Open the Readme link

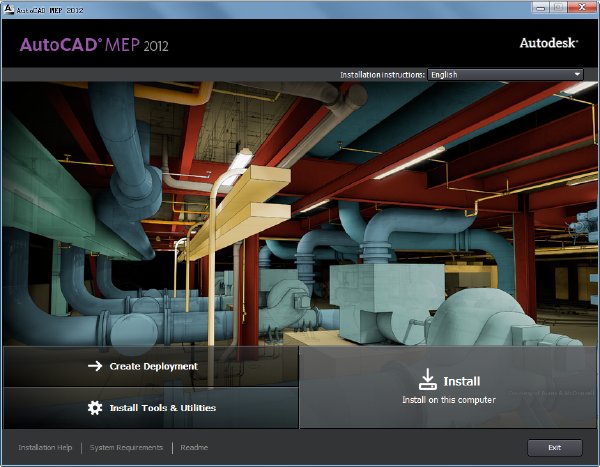[194, 447]
